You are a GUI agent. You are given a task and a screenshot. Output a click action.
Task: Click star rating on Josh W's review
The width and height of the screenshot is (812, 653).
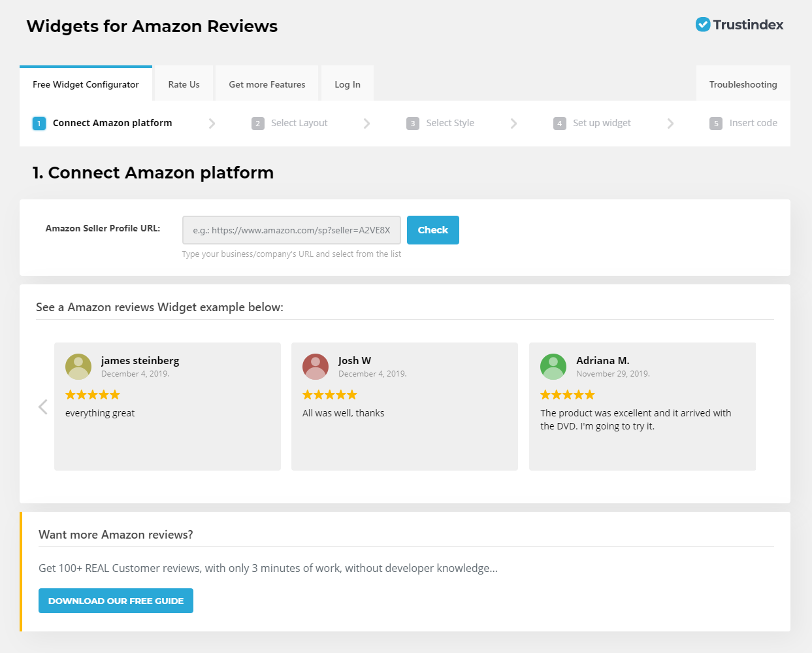coord(330,395)
